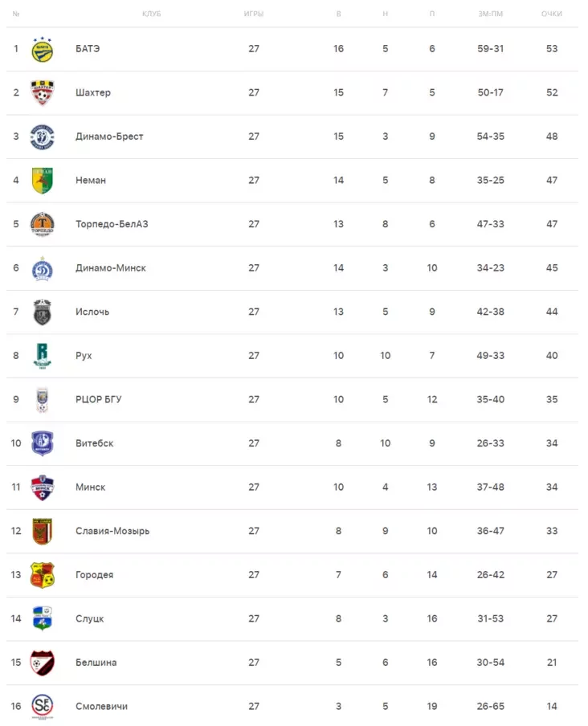The height and width of the screenshot is (726, 588).
Task: Select the Городея club name
Action: pos(94,575)
